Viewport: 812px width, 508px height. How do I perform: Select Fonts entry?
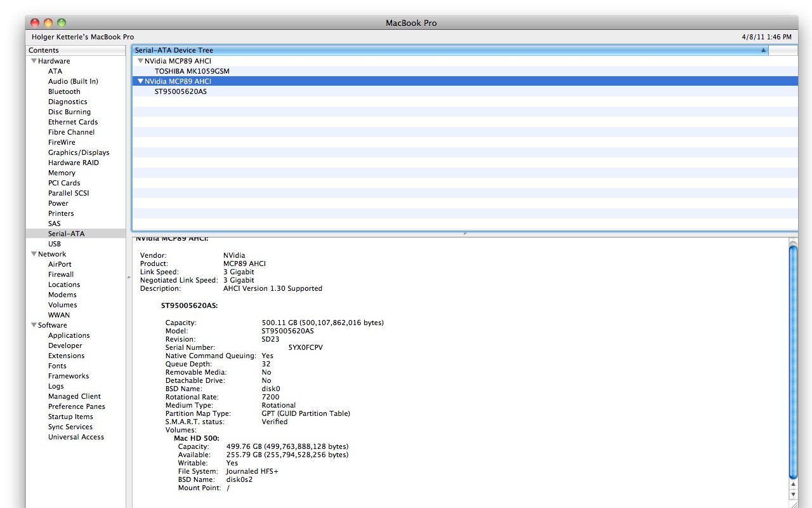tap(57, 366)
